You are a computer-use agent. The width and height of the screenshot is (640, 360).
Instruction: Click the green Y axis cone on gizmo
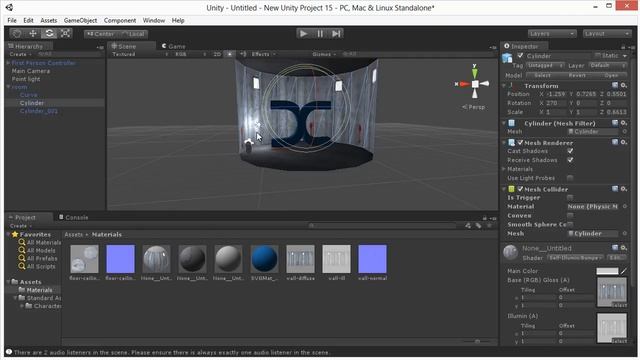475,73
